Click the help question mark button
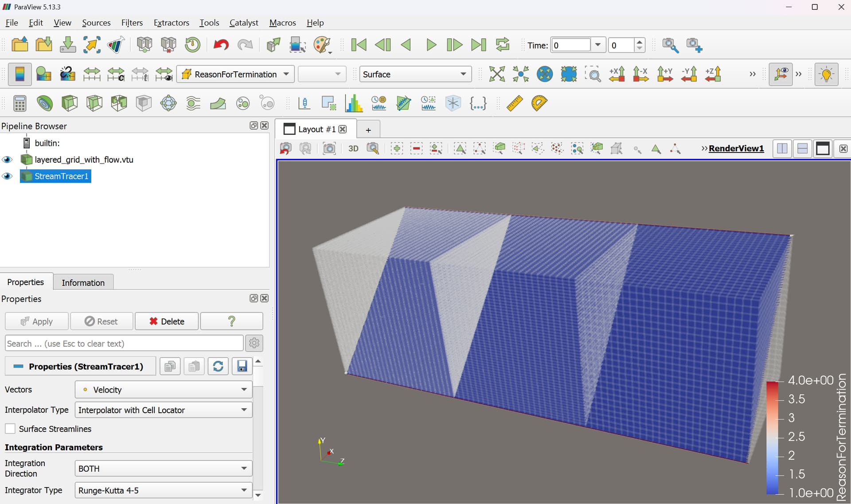This screenshot has height=504, width=851. tap(231, 321)
